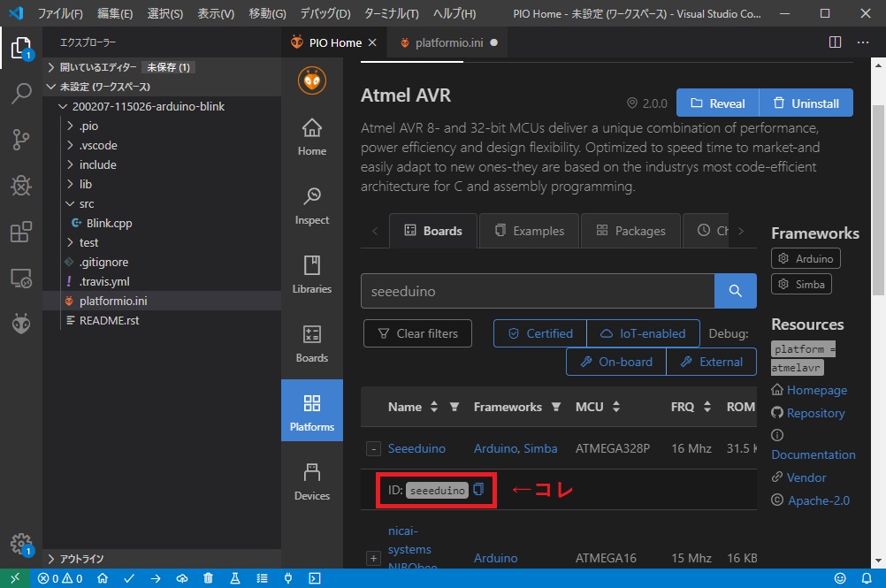Open the Extensions view

(x=21, y=232)
